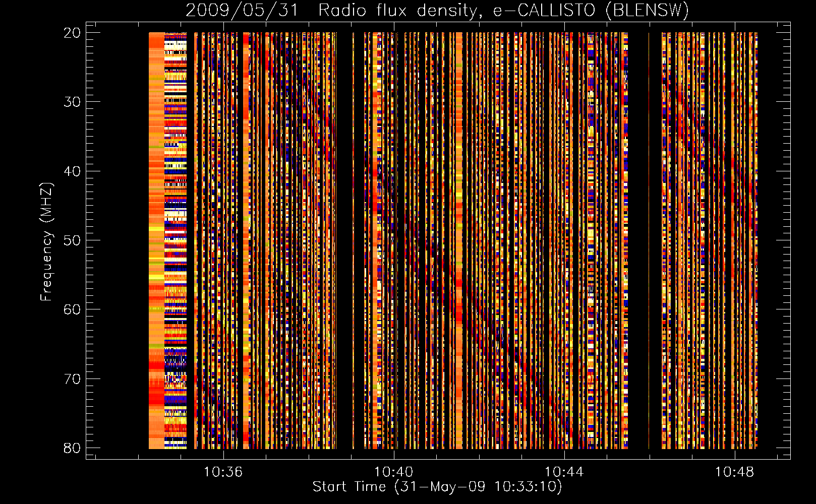Click the 'Frequency (MHZ)' axis label
Screen dimensions: 816x504
point(46,242)
